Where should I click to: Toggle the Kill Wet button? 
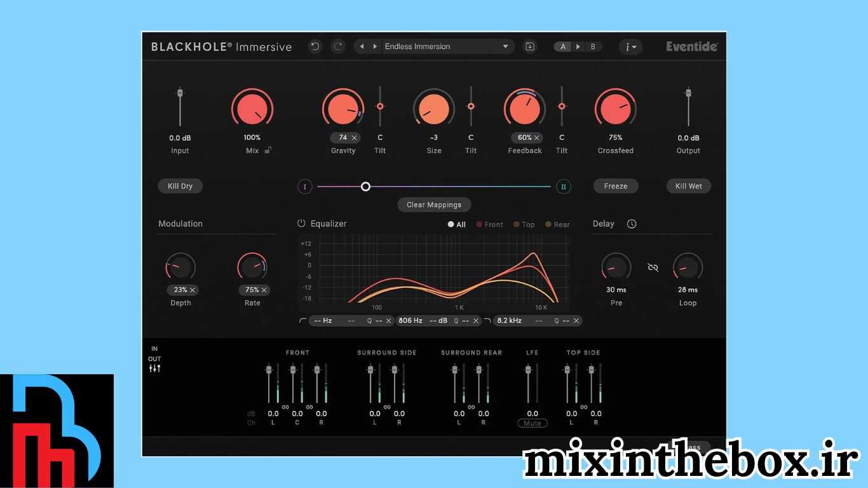point(688,186)
